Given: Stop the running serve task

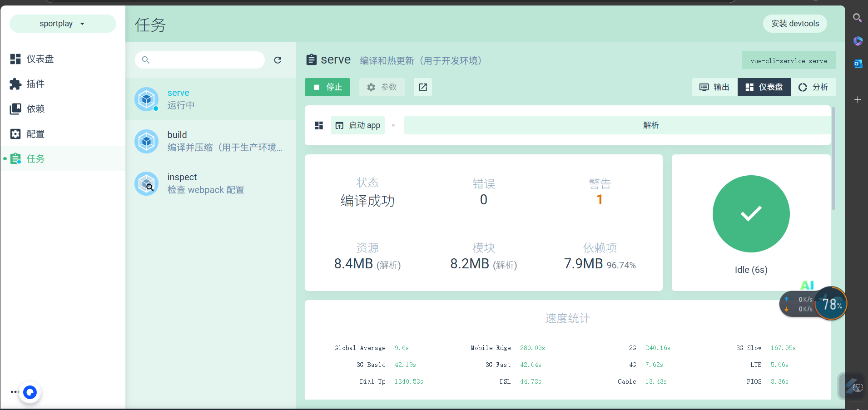Looking at the screenshot, I should (327, 87).
